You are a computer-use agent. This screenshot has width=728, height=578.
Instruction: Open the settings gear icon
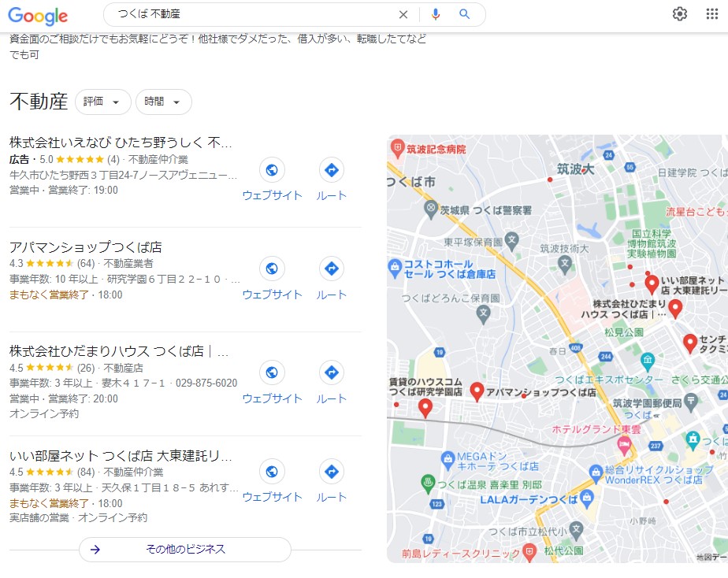click(x=680, y=14)
